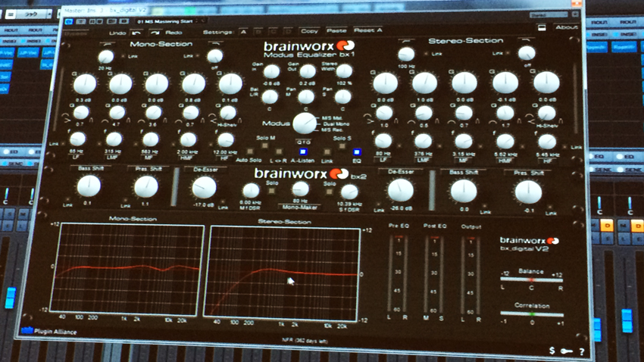Click the Stereo Bass Shift knob
644x362 pixels.
(x=464, y=192)
